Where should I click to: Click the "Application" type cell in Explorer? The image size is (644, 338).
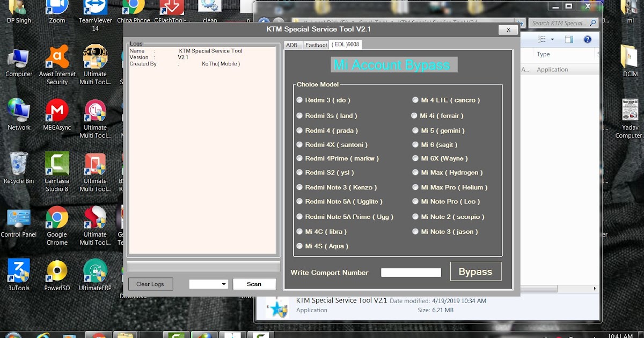pos(552,69)
